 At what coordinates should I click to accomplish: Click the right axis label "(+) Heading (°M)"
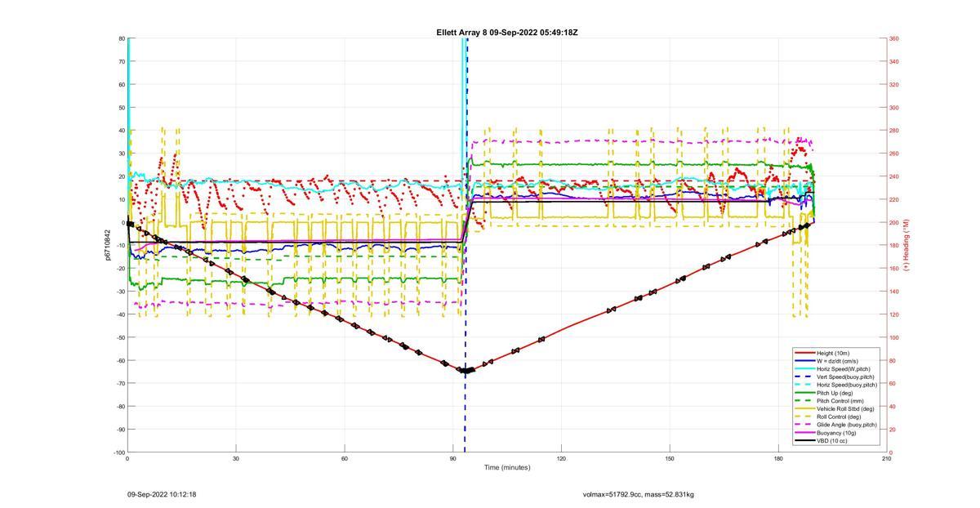pos(906,245)
